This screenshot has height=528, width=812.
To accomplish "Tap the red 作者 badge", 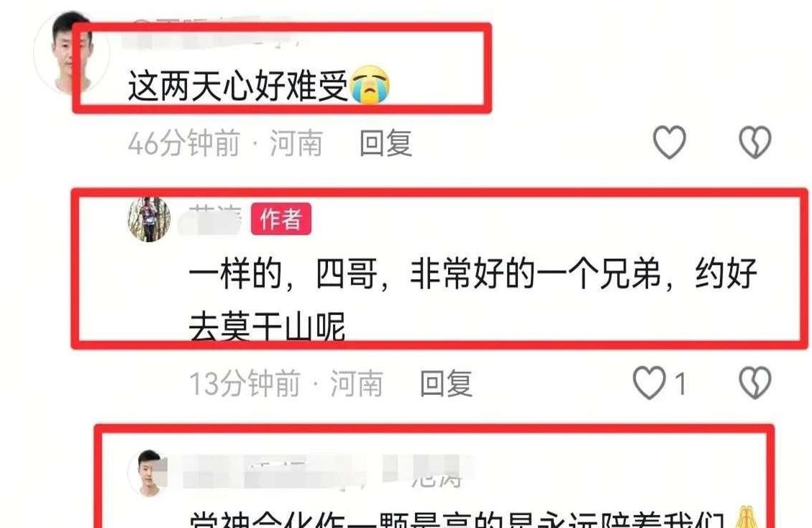I will click(281, 219).
